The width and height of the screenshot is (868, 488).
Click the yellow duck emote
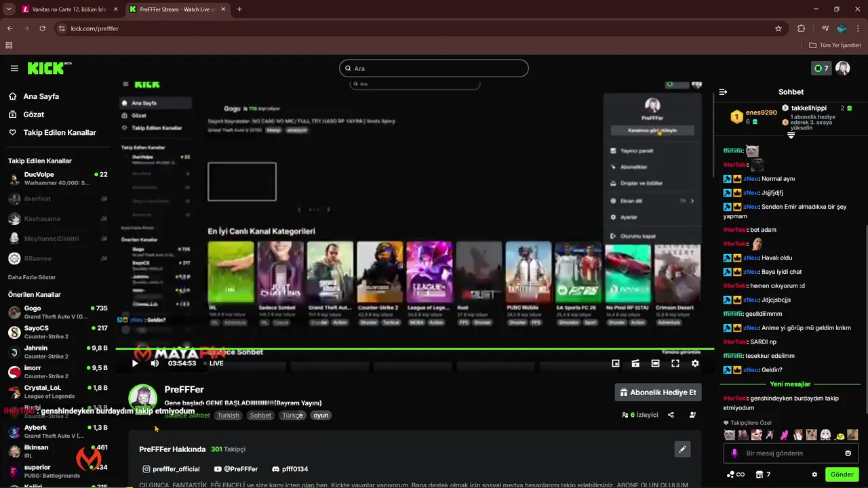click(840, 435)
